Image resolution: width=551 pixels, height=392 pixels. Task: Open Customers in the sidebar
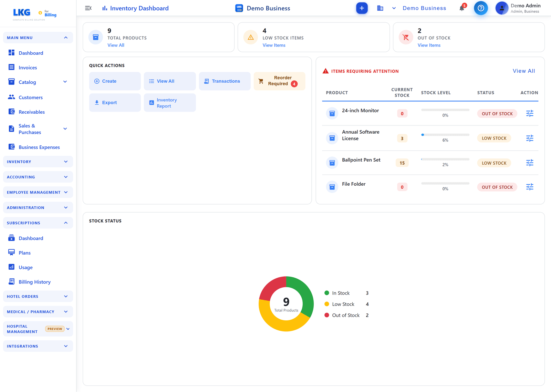[x=38, y=97]
